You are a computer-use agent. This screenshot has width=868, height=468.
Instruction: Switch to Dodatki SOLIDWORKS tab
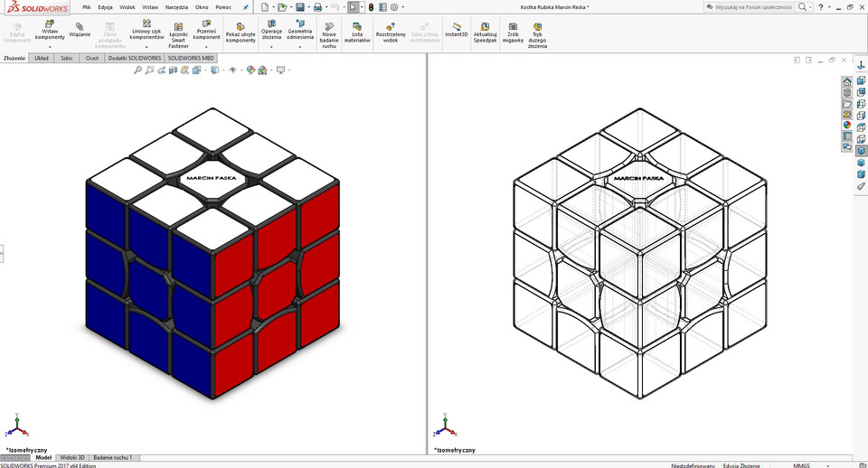135,58
